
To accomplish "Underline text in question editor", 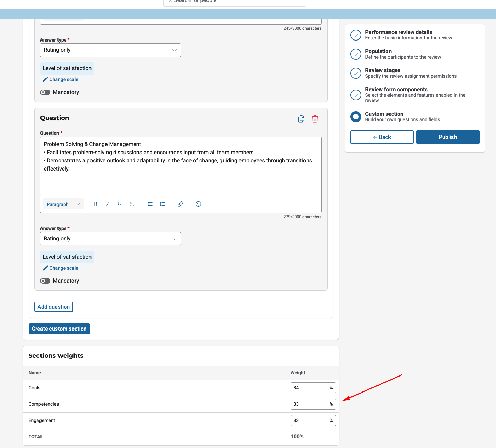I will pos(120,204).
